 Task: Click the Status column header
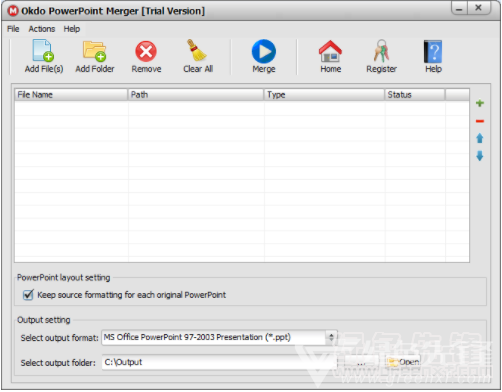(415, 95)
